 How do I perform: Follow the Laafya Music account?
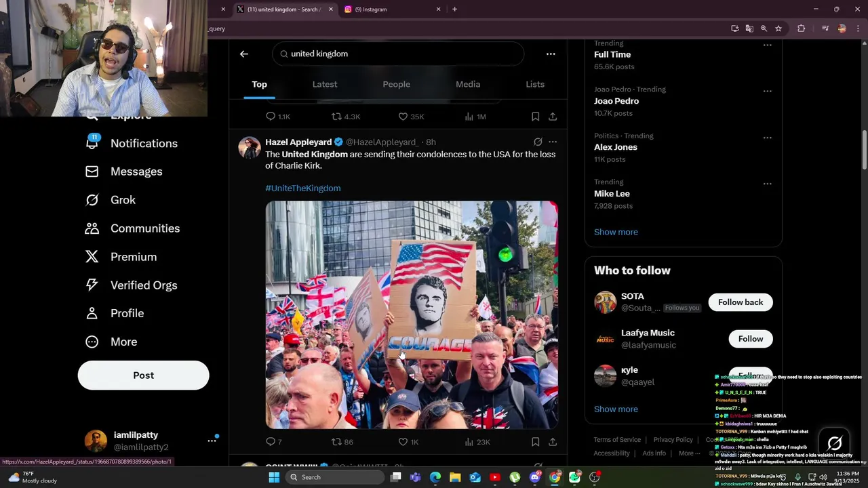coord(751,339)
